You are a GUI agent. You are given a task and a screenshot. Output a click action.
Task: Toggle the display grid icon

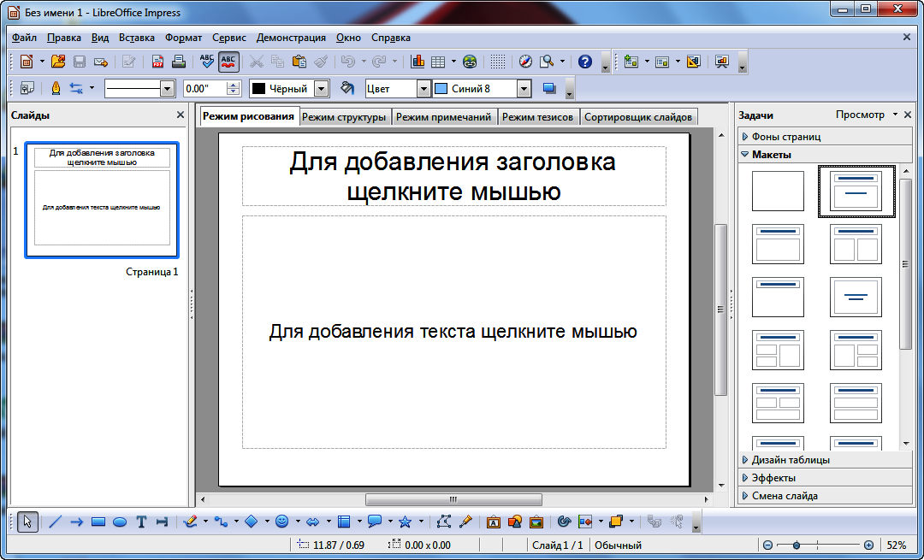click(x=498, y=62)
